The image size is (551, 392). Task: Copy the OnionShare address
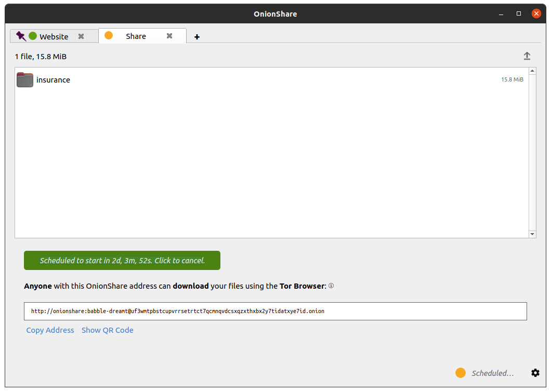point(50,330)
